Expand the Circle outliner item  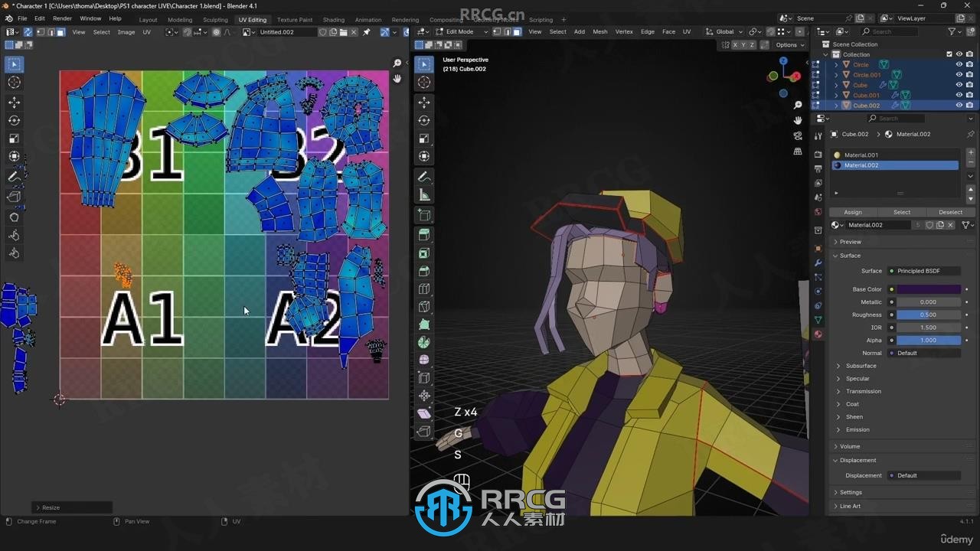pos(836,65)
